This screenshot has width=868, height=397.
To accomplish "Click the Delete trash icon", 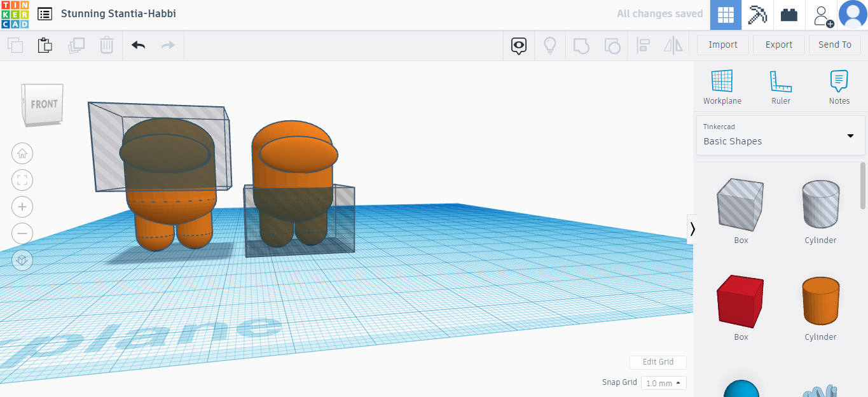I will click(x=107, y=45).
